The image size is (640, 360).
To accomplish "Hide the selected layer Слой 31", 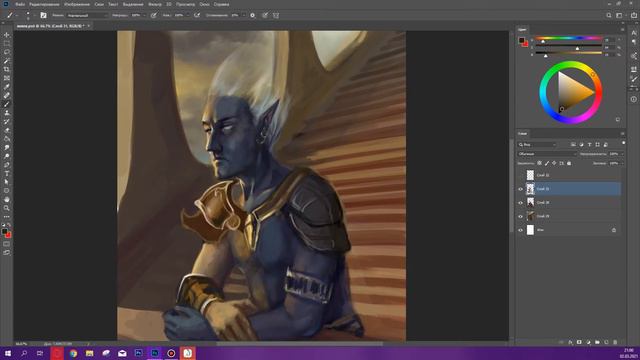I will click(520, 189).
